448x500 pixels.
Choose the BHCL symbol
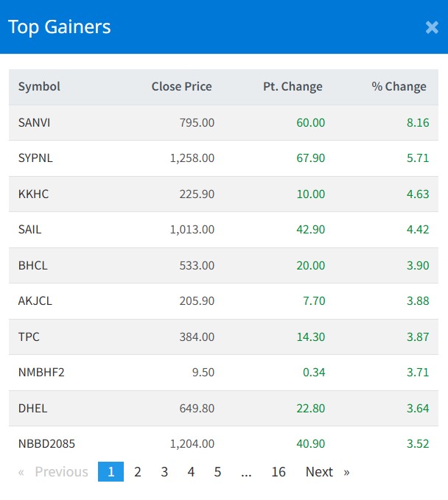coord(33,265)
